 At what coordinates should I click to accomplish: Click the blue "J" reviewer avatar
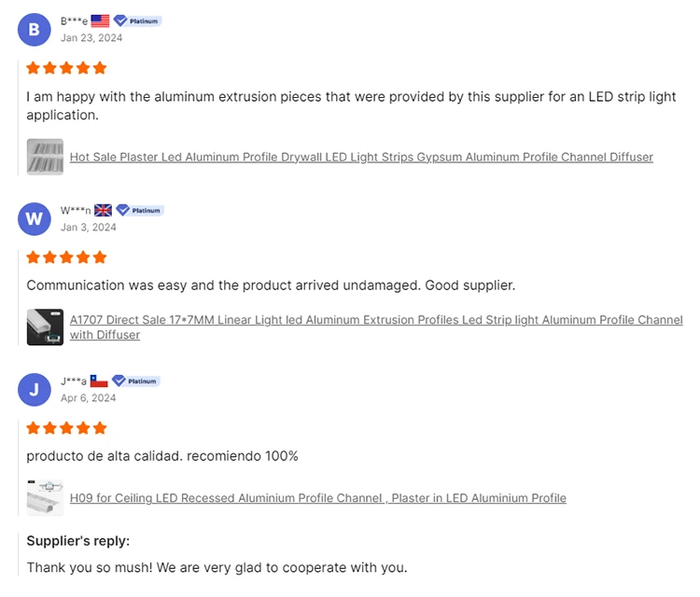pyautogui.click(x=35, y=389)
